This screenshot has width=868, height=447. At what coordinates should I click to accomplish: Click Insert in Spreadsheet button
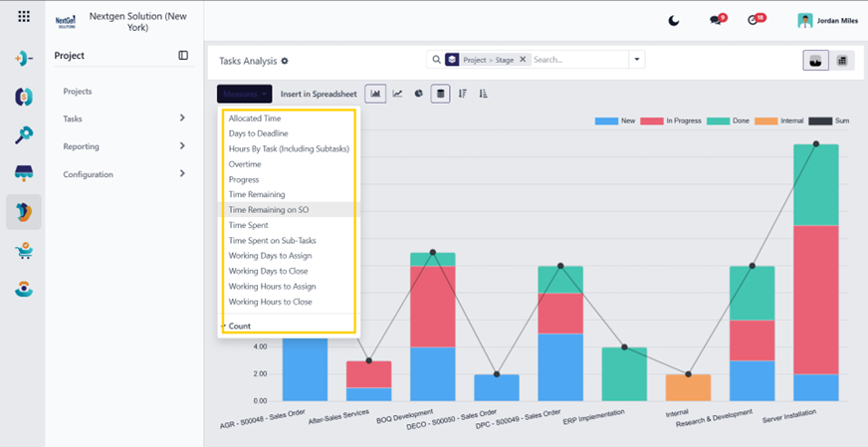coord(319,95)
